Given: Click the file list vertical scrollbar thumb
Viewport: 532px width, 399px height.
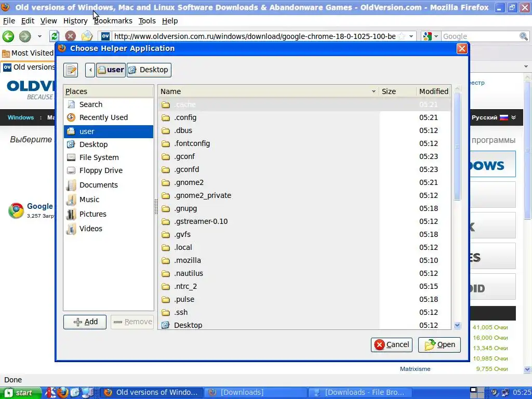Looking at the screenshot, I should [x=457, y=147].
